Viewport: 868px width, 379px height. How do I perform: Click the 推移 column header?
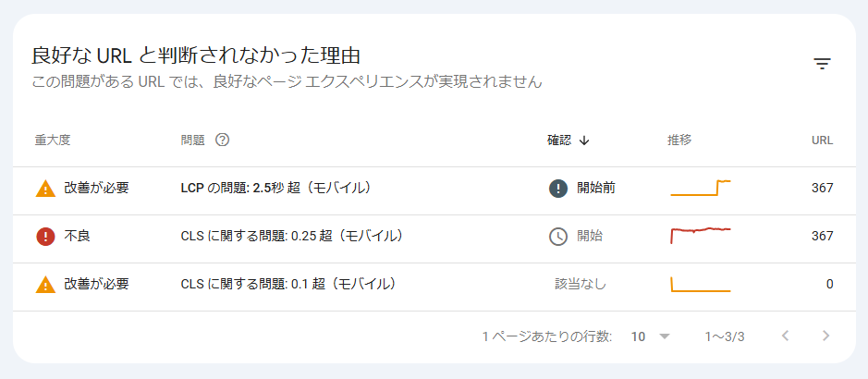pyautogui.click(x=679, y=140)
